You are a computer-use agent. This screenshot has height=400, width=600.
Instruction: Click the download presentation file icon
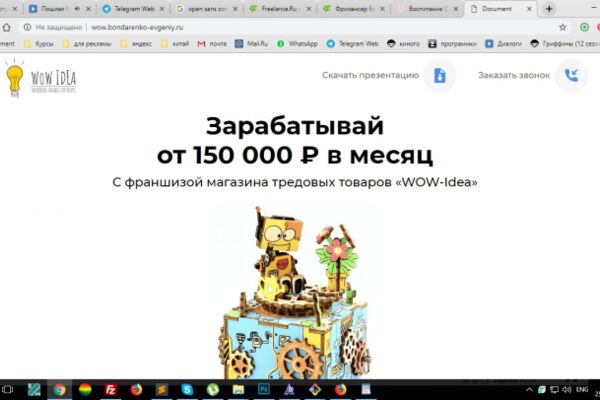(x=440, y=75)
